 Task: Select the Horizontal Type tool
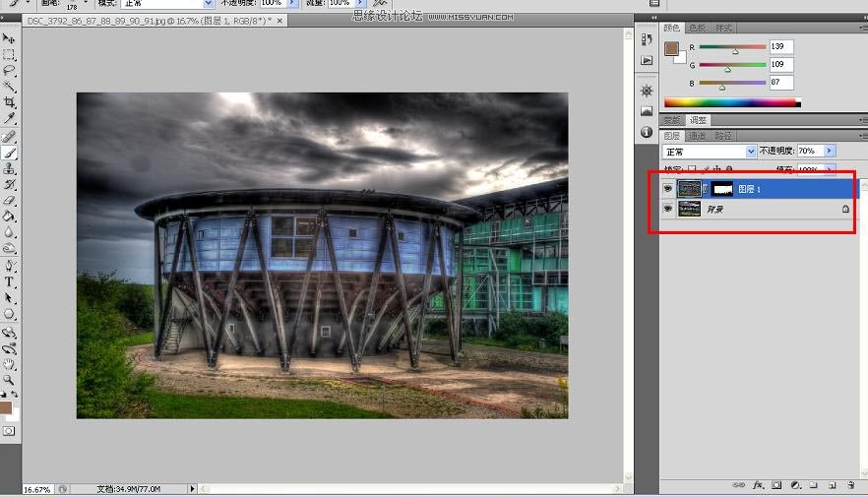(9, 282)
